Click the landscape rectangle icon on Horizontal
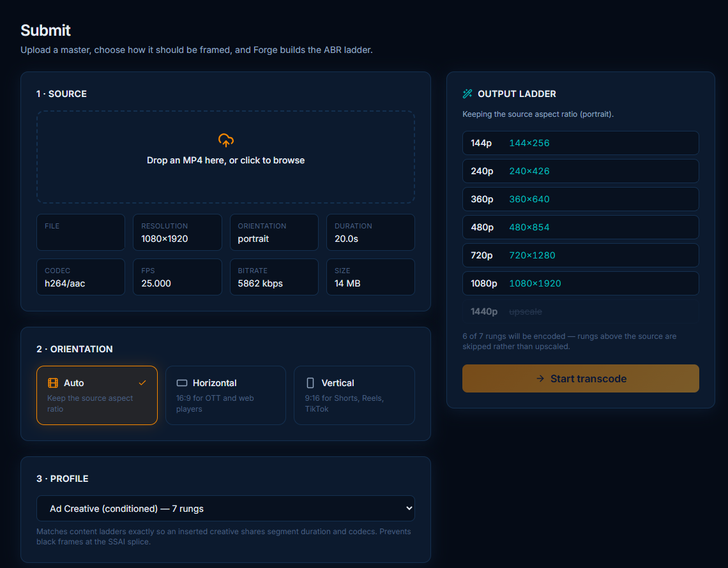This screenshot has height=568, width=728. pyautogui.click(x=182, y=383)
